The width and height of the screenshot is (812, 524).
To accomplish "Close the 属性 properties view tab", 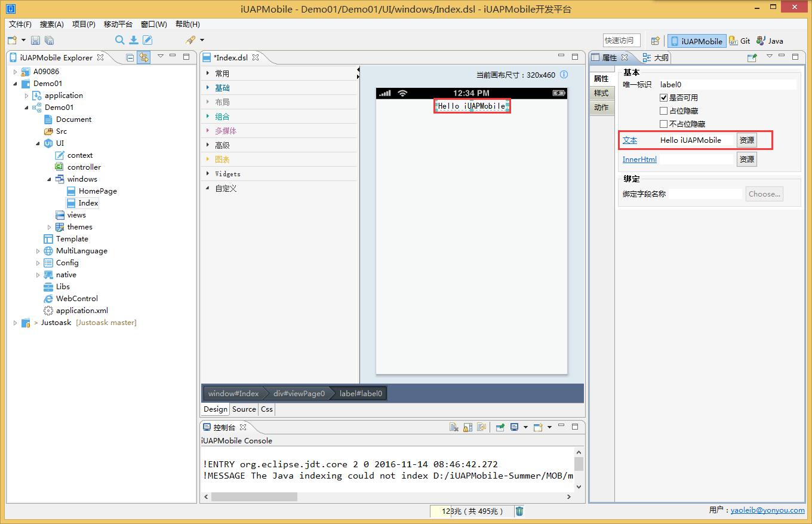I will 625,57.
